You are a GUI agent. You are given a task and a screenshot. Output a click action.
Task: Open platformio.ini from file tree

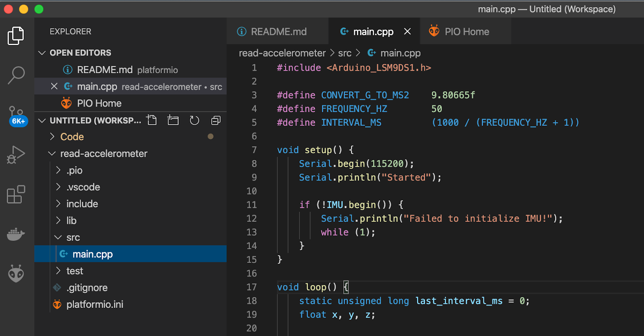coord(95,304)
